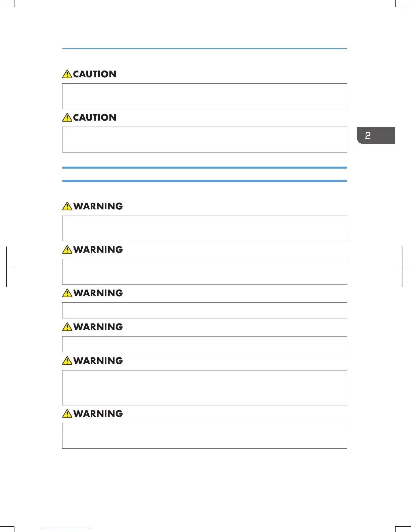Click the empty box under the first WARNING
Viewport: 411px width, 532px height.
204,228
